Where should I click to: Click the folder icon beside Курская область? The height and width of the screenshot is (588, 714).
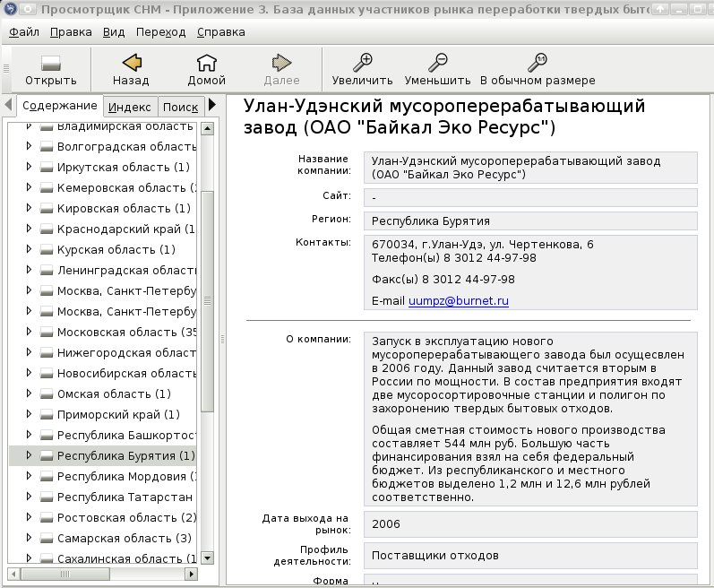[x=46, y=249]
